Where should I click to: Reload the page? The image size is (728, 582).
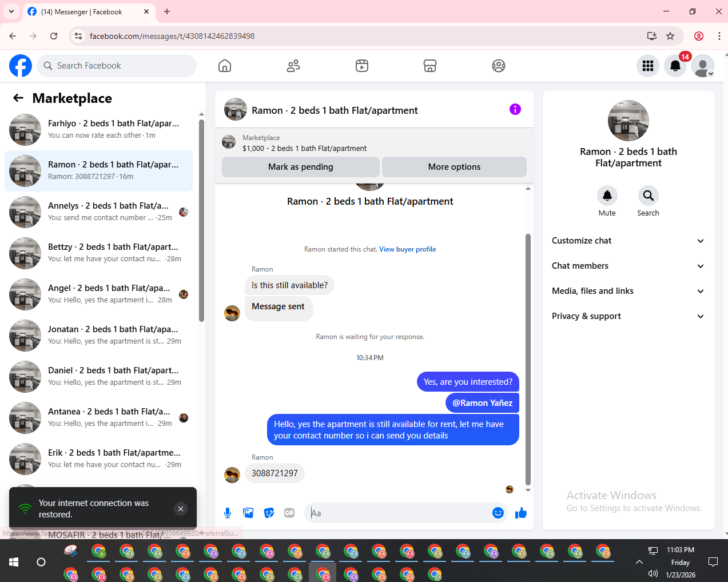pyautogui.click(x=54, y=36)
